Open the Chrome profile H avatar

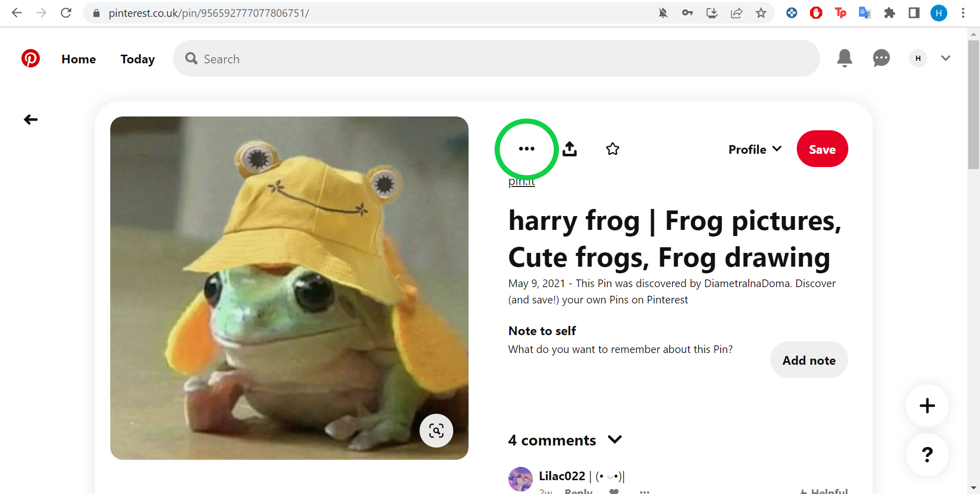point(939,13)
